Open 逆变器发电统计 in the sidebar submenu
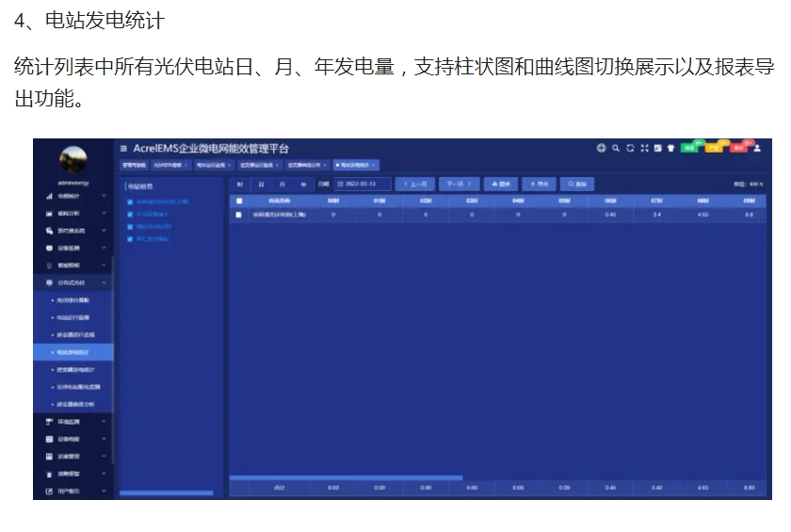 pyautogui.click(x=75, y=370)
